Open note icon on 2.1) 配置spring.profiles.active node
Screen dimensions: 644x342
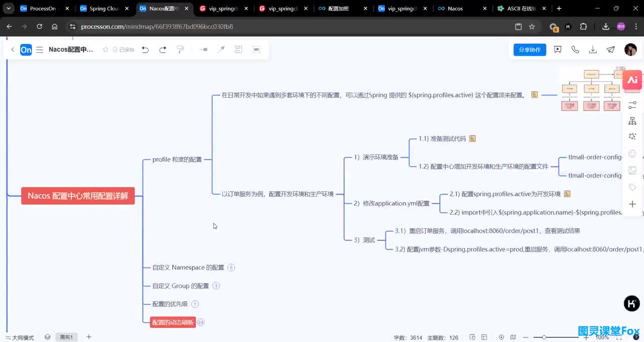point(567,194)
